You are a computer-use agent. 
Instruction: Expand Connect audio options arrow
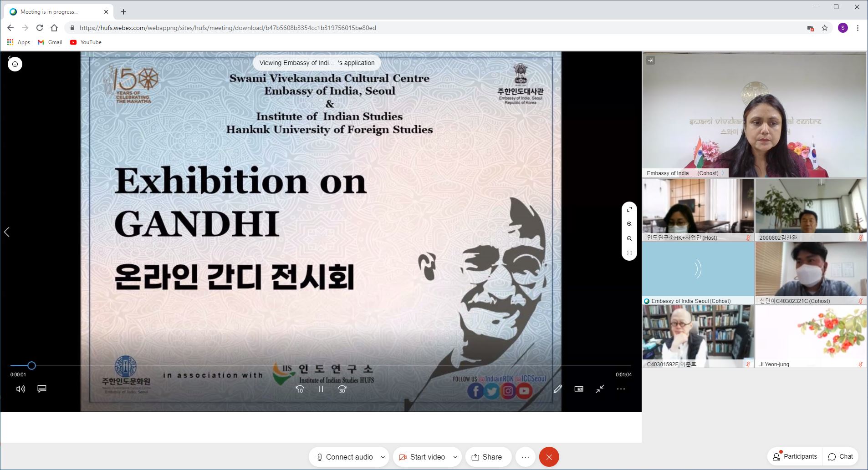pos(383,457)
